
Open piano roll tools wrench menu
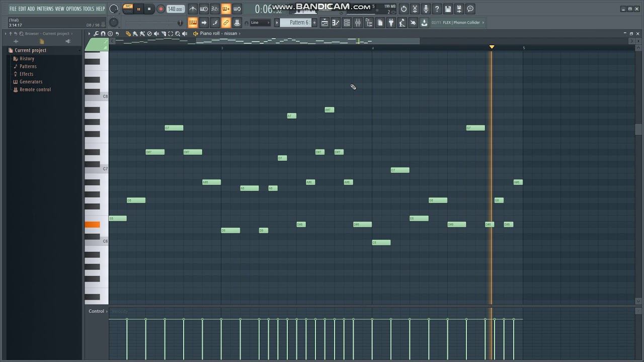coord(96,34)
